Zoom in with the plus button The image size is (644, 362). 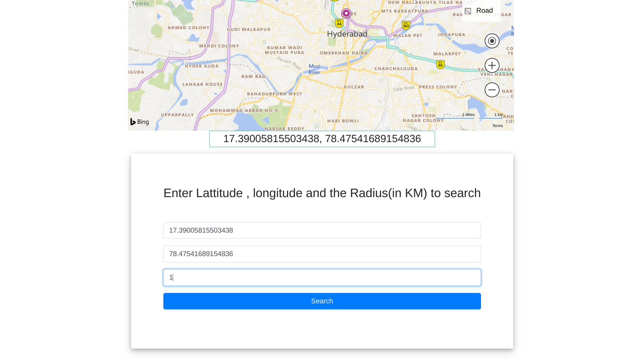point(492,65)
